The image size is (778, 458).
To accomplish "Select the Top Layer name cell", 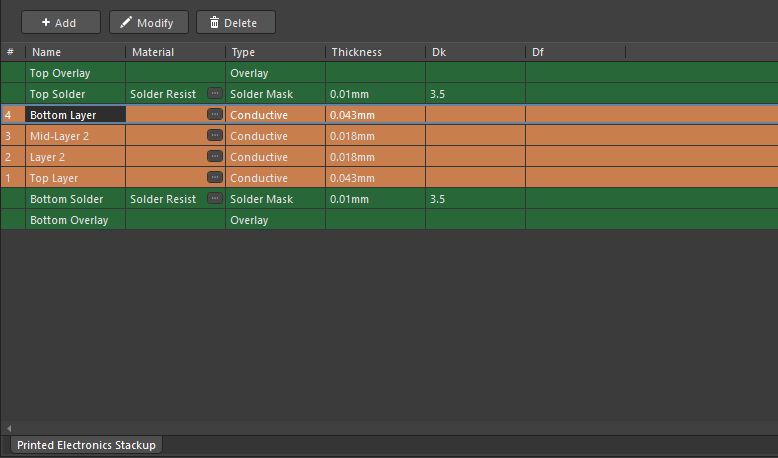I will coord(75,178).
